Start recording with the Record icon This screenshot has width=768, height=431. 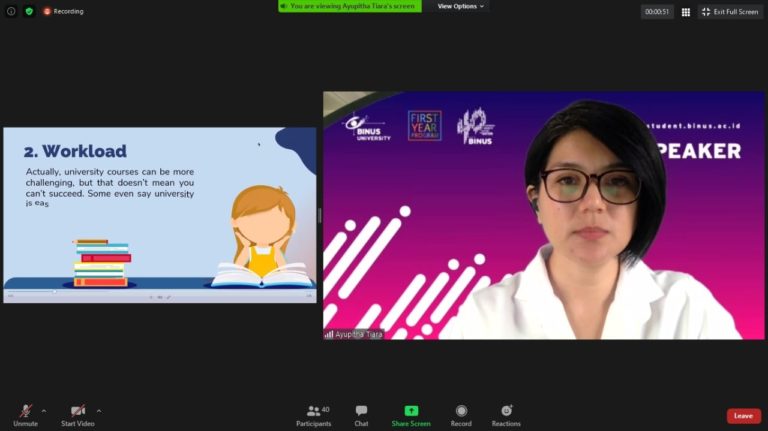pos(461,411)
